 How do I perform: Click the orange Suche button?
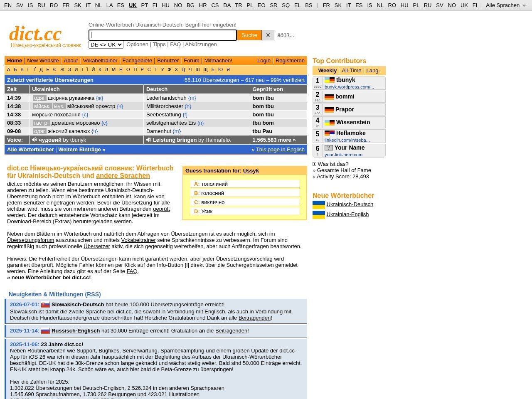point(249,35)
